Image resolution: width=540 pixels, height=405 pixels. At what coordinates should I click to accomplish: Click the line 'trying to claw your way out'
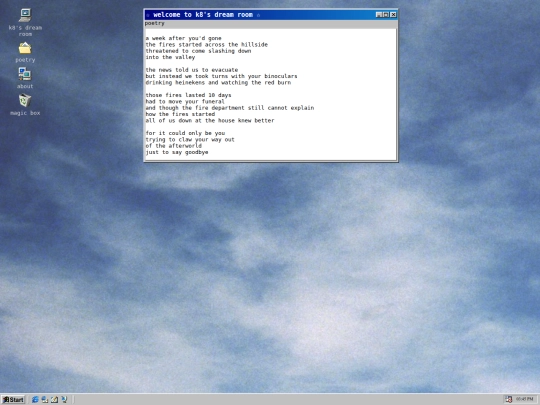pos(190,139)
